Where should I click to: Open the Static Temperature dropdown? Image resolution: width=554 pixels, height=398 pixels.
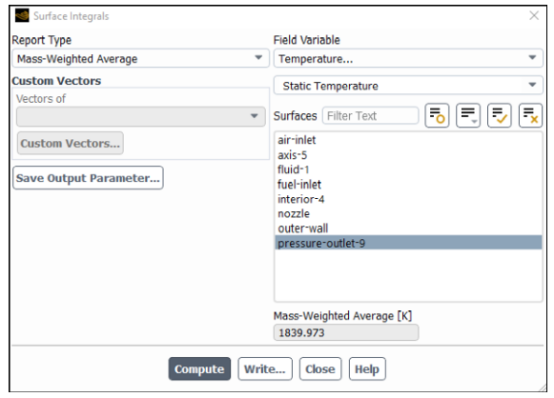pos(408,86)
